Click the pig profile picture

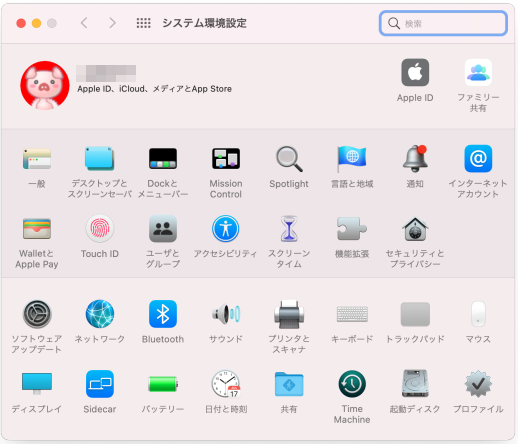(x=45, y=86)
